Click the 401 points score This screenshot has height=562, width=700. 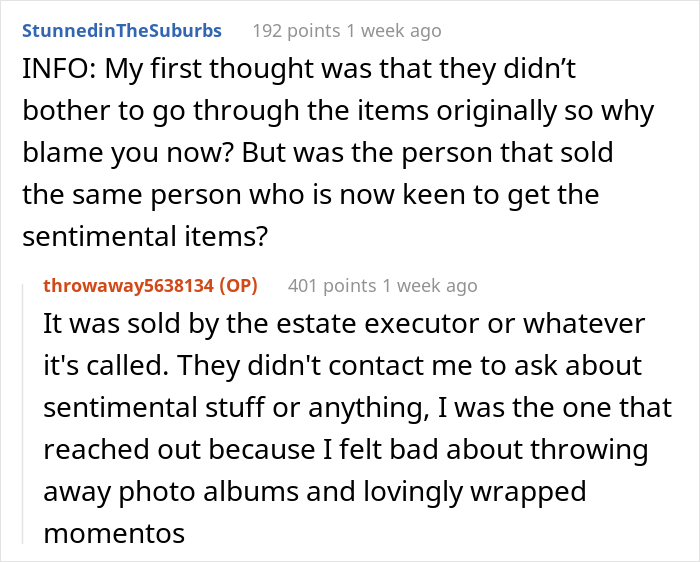pos(333,286)
